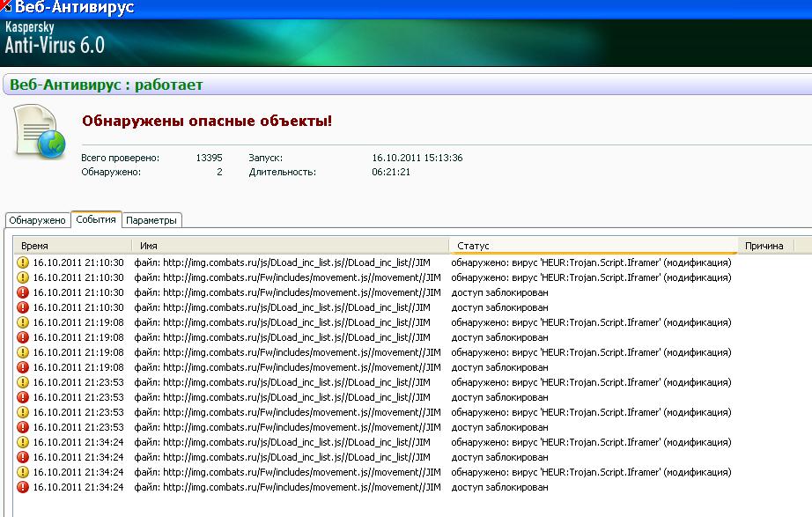The height and width of the screenshot is (517, 812).
Task: Click yellow warning icon of 21:34:24 DLoad_inc_list detection row
Action: (23, 443)
